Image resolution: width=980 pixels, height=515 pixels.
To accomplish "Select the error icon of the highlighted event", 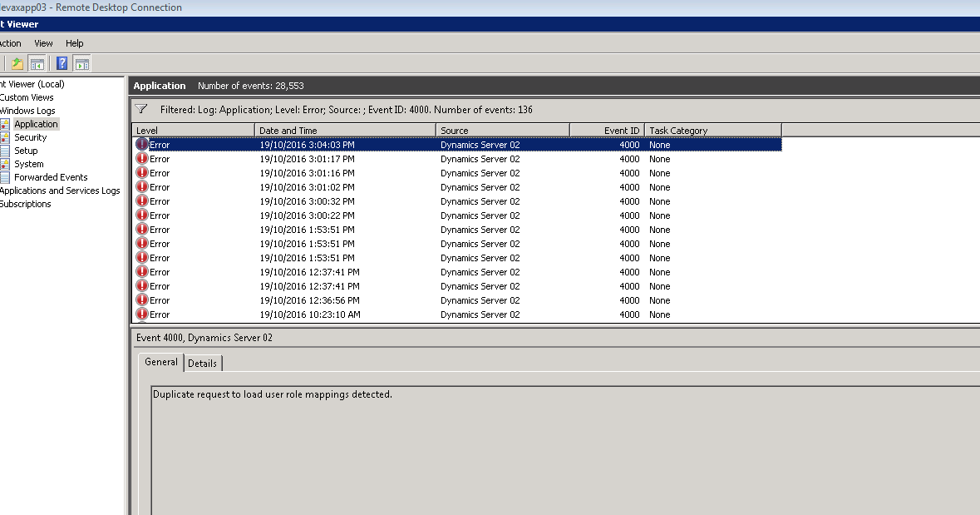I will coord(141,144).
